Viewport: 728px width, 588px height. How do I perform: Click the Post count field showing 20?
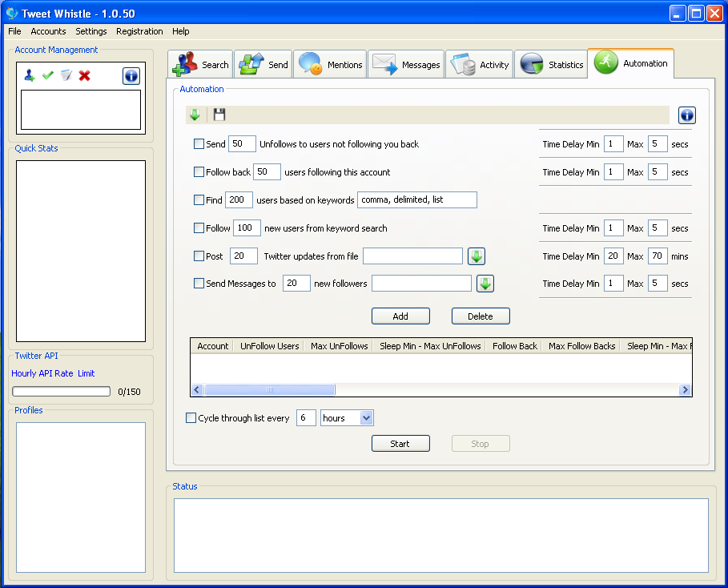pos(243,256)
